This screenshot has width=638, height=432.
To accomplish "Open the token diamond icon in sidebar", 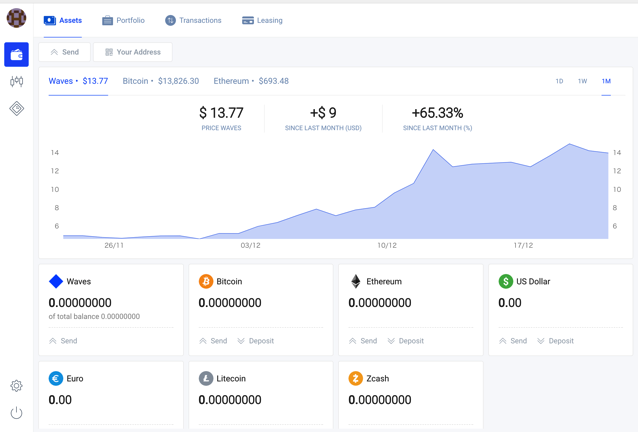I will (16, 109).
